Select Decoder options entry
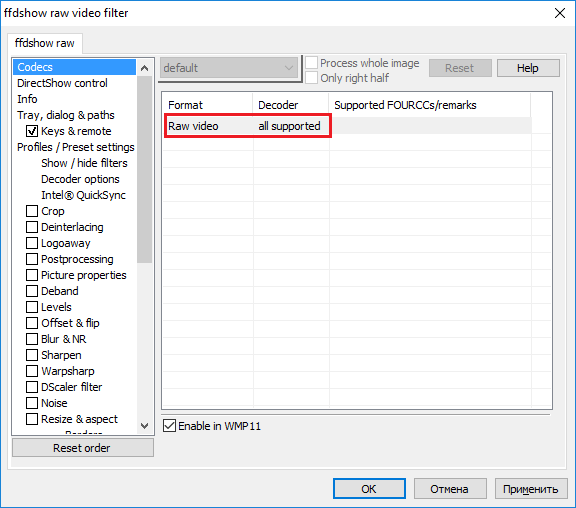Viewport: 576px width, 508px height. [x=80, y=179]
